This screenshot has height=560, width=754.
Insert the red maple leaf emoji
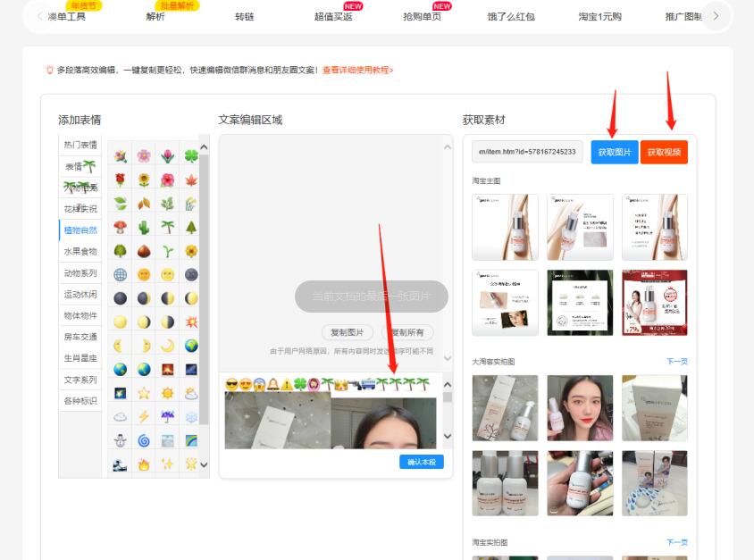point(191,180)
